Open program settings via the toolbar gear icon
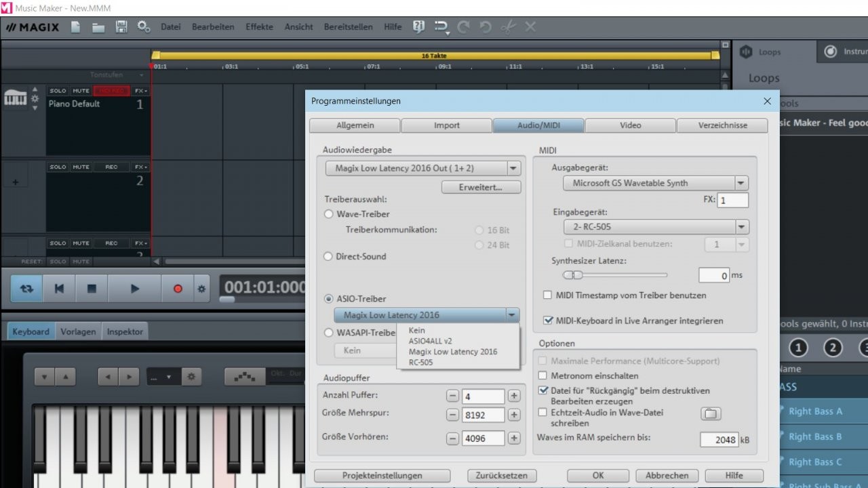Image resolution: width=868 pixels, height=488 pixels. (x=144, y=27)
